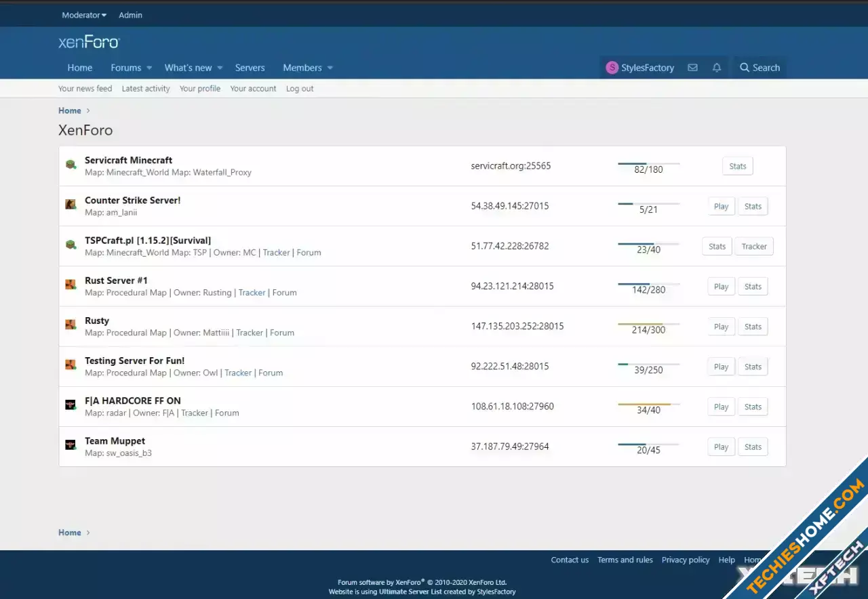Open the Team Muppet server title

click(115, 440)
